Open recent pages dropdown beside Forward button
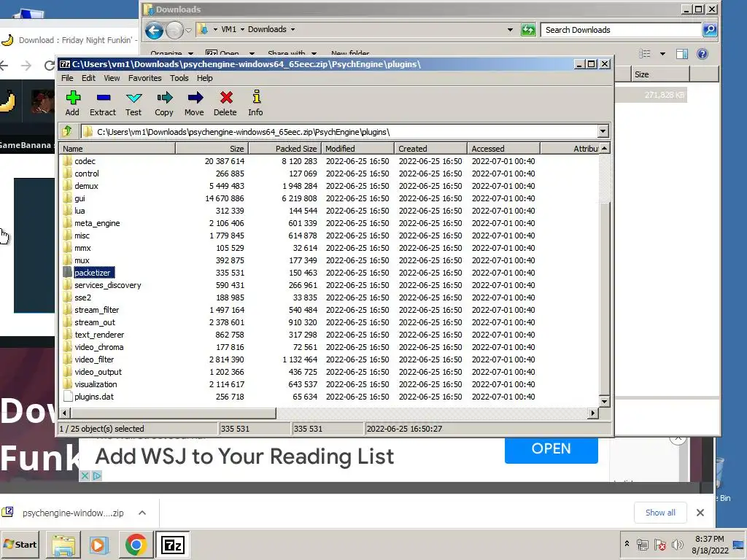This screenshot has height=560, width=747. [x=188, y=31]
